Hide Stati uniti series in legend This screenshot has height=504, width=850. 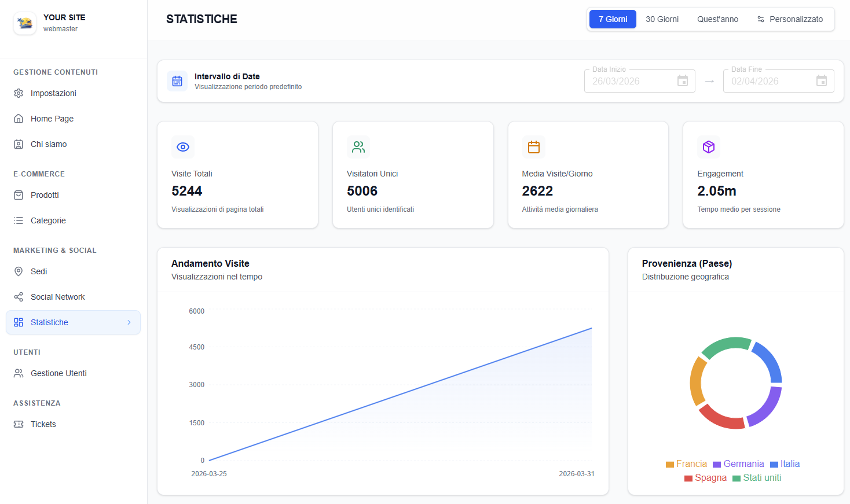tap(757, 478)
